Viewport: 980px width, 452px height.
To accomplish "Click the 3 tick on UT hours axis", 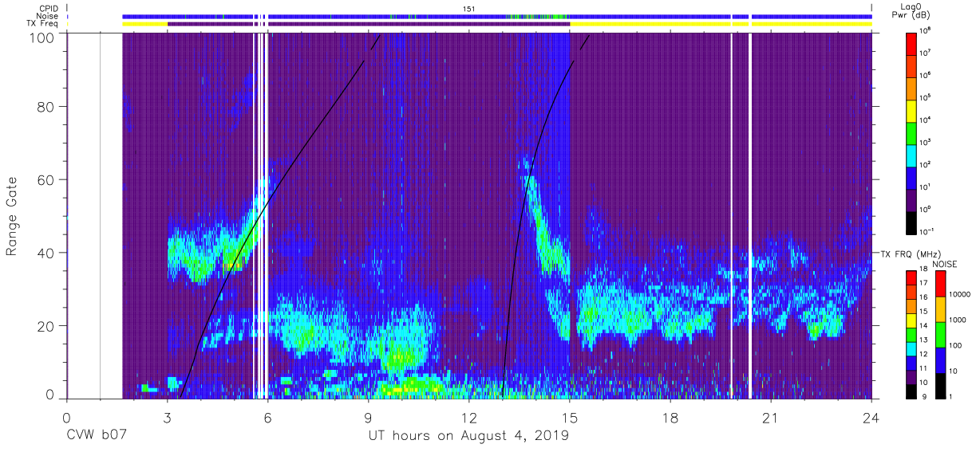I will click(168, 418).
